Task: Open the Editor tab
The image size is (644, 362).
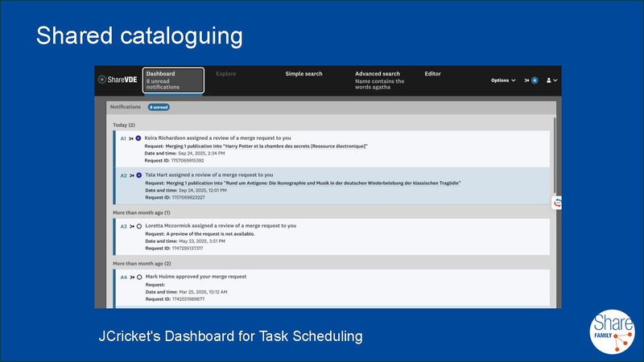Action: point(433,74)
